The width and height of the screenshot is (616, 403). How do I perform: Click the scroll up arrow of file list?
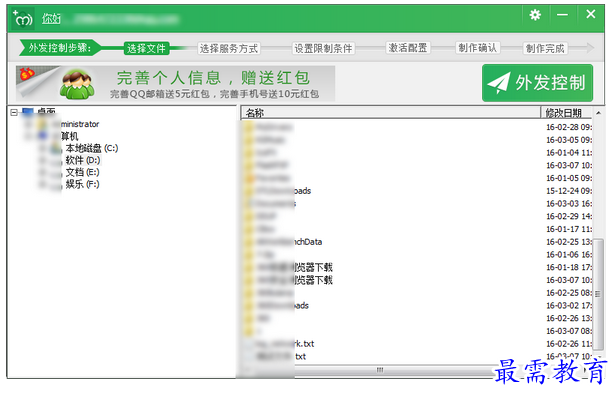pos(598,113)
